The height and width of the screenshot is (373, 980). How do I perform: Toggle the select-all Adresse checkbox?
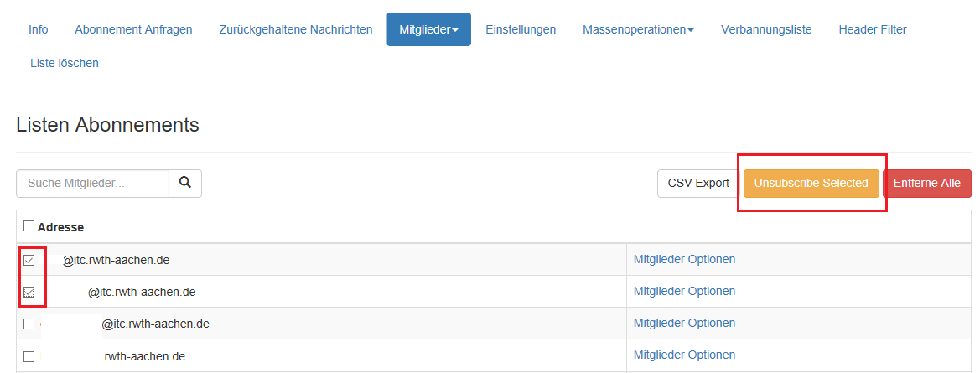click(29, 226)
